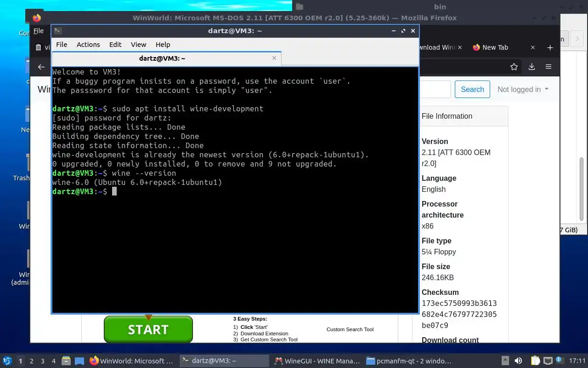Open Firefox hamburger application menu
The width and height of the screenshot is (588, 368).
click(548, 67)
